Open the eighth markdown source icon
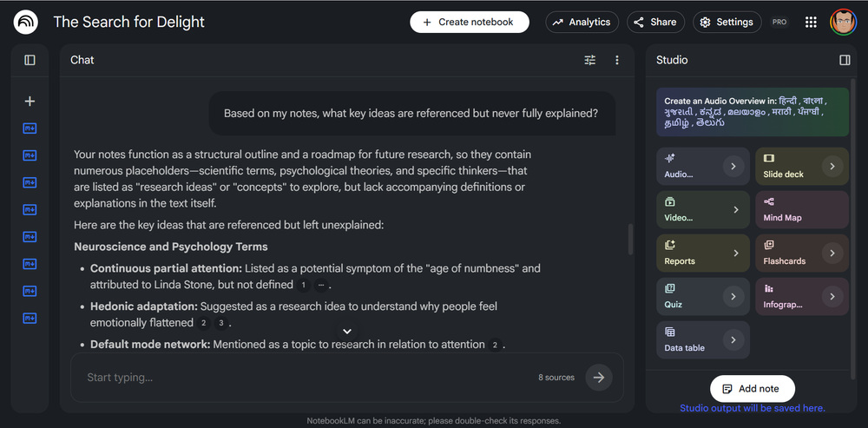The width and height of the screenshot is (868, 428). click(30, 319)
